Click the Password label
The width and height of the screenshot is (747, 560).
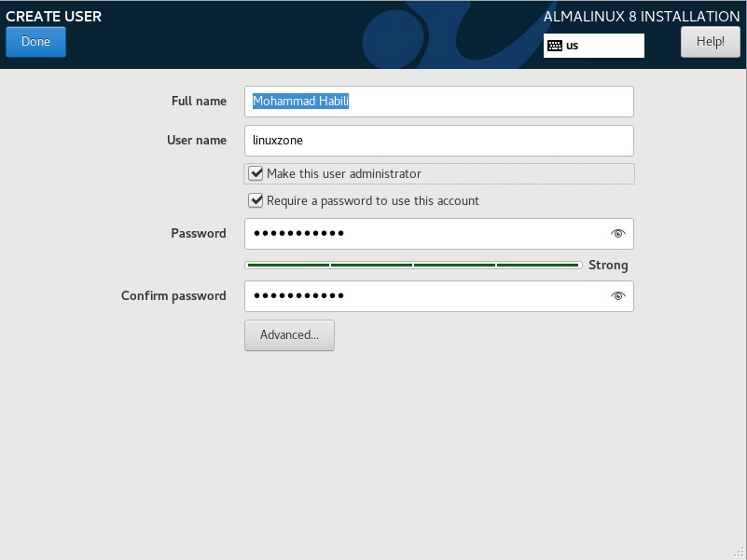tap(199, 233)
